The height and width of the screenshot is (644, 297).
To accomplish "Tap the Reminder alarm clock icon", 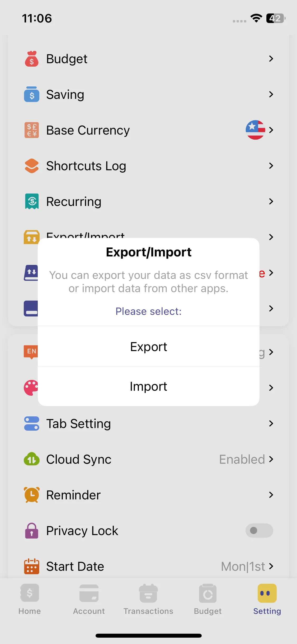I will [32, 495].
